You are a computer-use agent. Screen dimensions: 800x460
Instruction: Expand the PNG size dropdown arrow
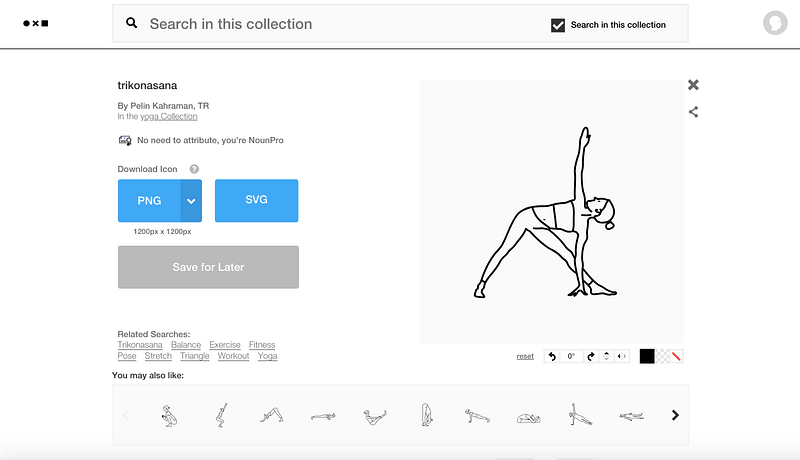click(x=191, y=201)
